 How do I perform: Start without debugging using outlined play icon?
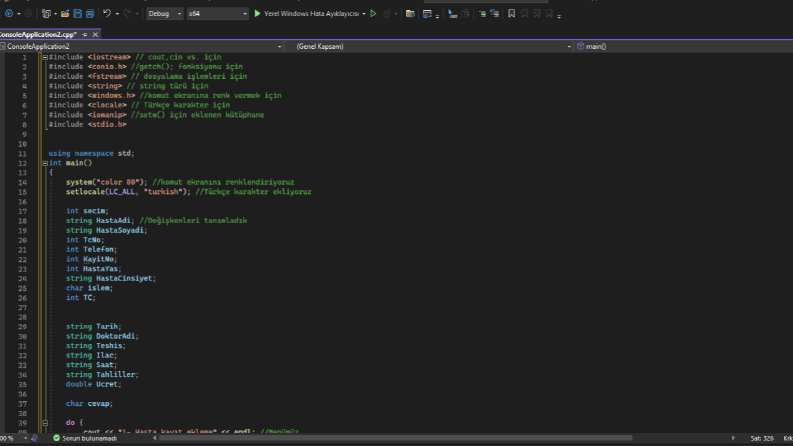(373, 14)
